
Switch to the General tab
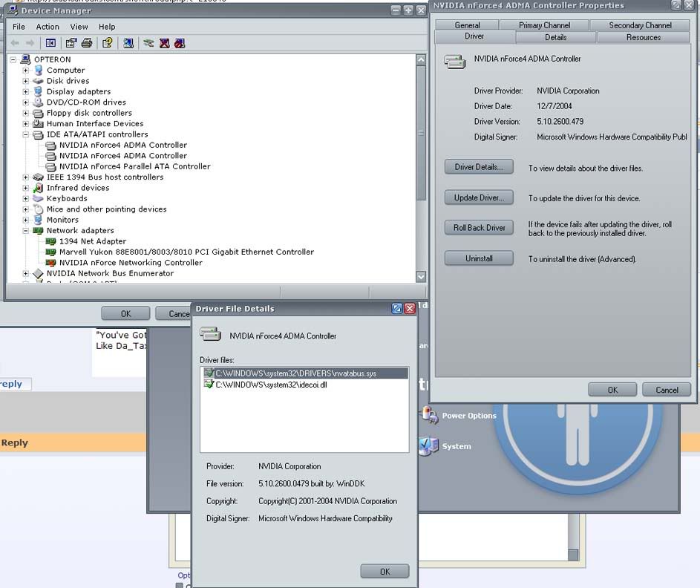[x=467, y=25]
